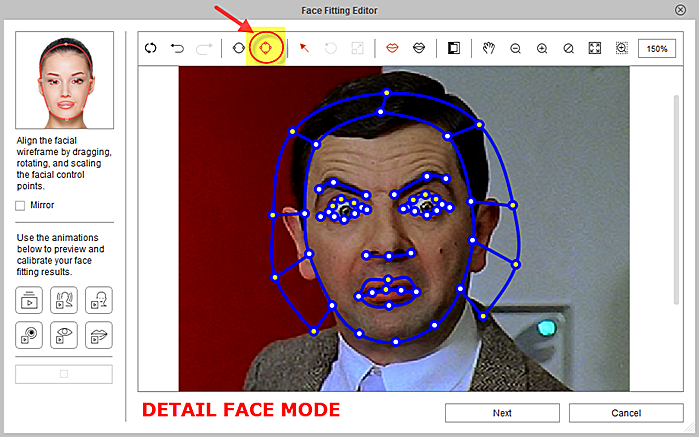Pick the Pan hand tool

[x=489, y=48]
